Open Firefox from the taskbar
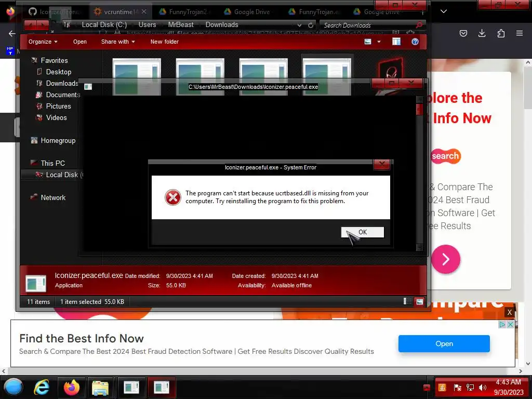The width and height of the screenshot is (532, 399). [72, 387]
